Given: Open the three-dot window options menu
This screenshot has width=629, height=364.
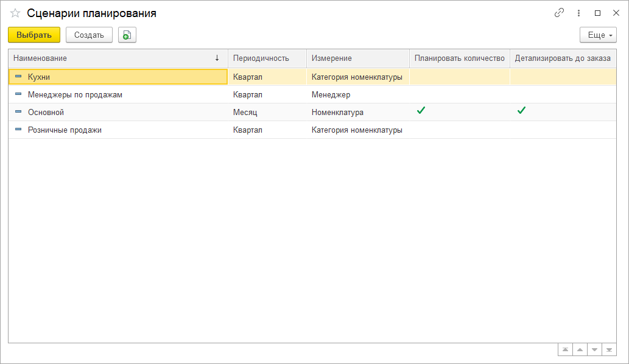Looking at the screenshot, I should point(578,13).
